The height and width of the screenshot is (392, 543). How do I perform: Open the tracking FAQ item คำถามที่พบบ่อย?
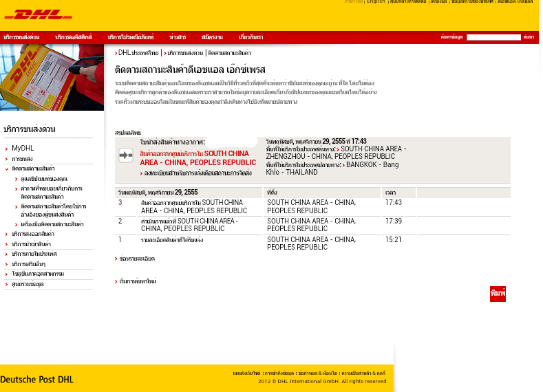[51, 193]
